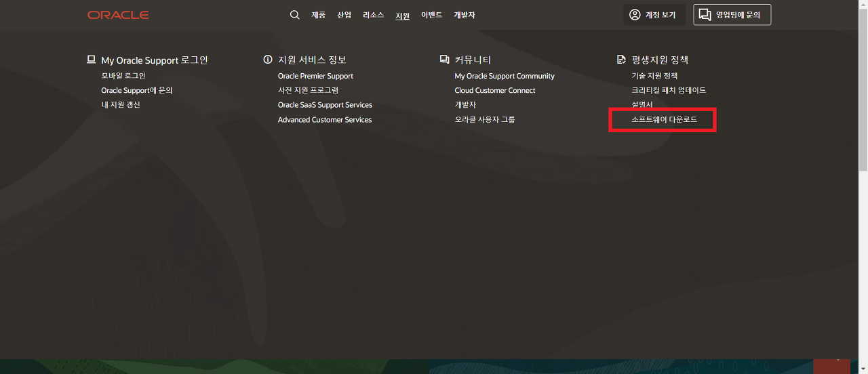Open the 제품 menu
This screenshot has height=374, width=868.
pyautogui.click(x=318, y=15)
